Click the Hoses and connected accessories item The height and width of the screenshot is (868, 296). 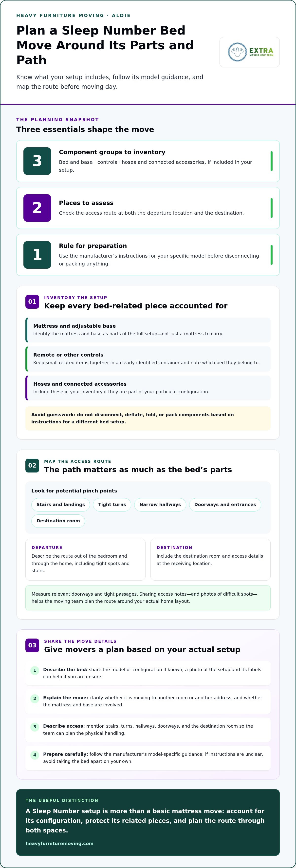(x=148, y=388)
